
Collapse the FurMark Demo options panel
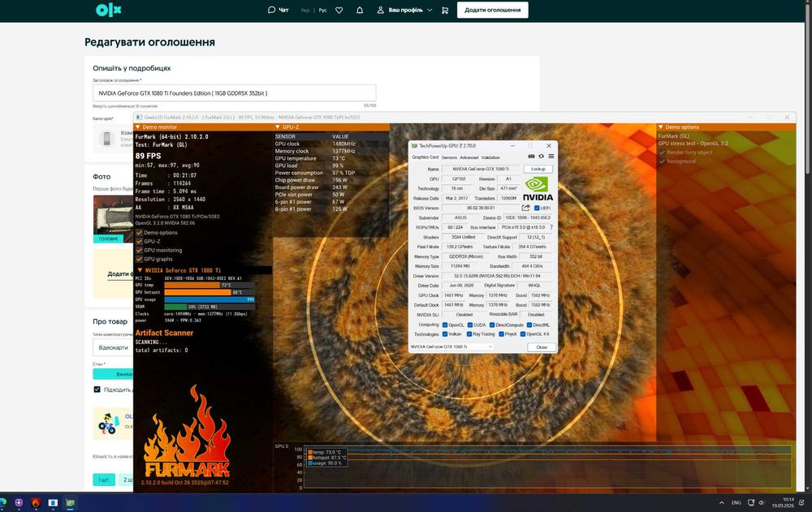(661, 127)
